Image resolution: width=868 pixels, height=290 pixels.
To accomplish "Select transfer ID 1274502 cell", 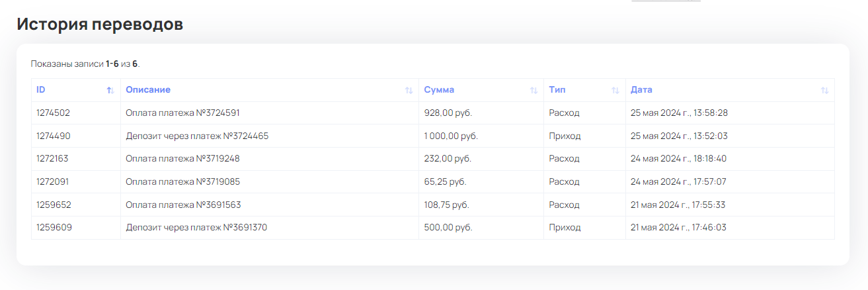I will click(x=53, y=113).
